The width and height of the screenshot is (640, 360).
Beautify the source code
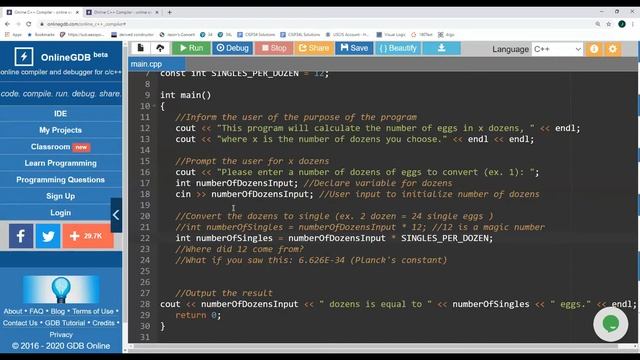398,48
